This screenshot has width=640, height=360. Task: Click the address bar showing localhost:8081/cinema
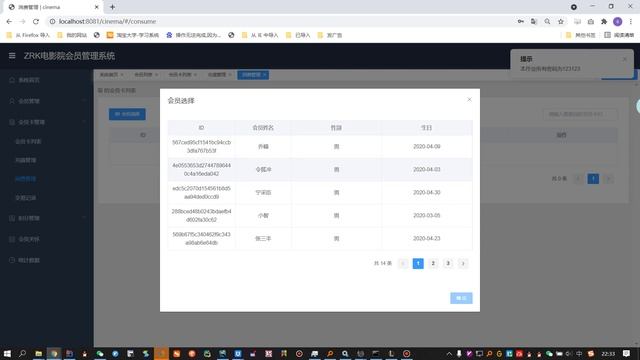tap(282, 22)
